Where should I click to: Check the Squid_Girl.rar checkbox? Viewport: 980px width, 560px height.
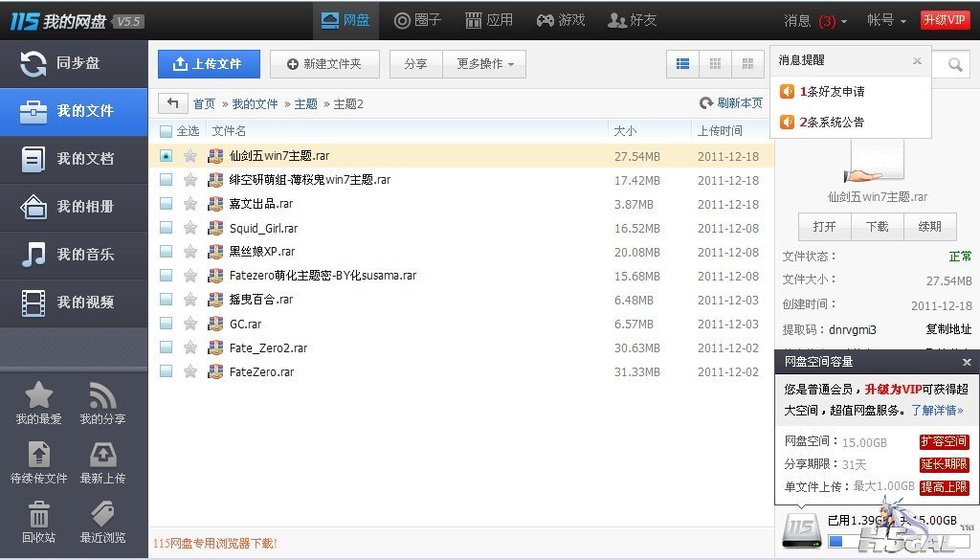coord(166,228)
